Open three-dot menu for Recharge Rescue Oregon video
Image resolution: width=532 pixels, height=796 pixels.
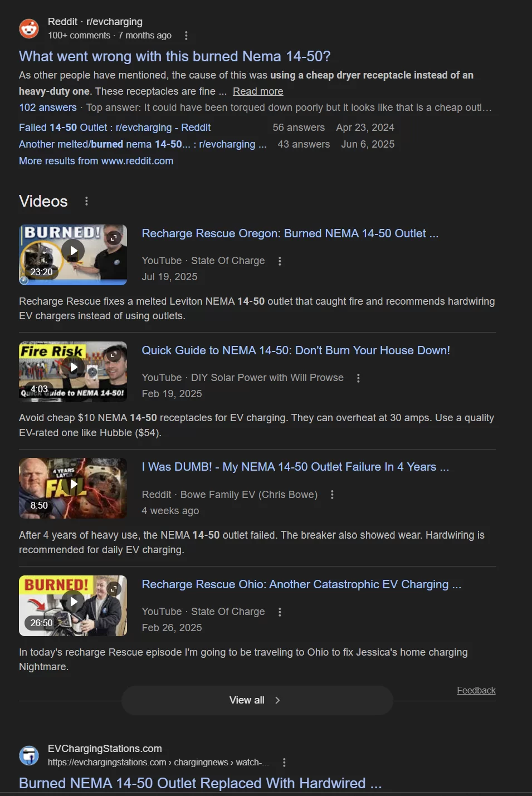click(280, 261)
